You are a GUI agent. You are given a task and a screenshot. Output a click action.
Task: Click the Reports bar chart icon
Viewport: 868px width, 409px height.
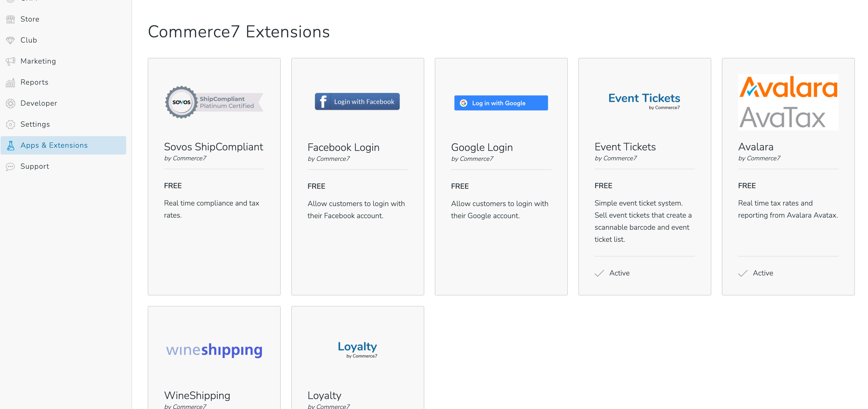11,83
